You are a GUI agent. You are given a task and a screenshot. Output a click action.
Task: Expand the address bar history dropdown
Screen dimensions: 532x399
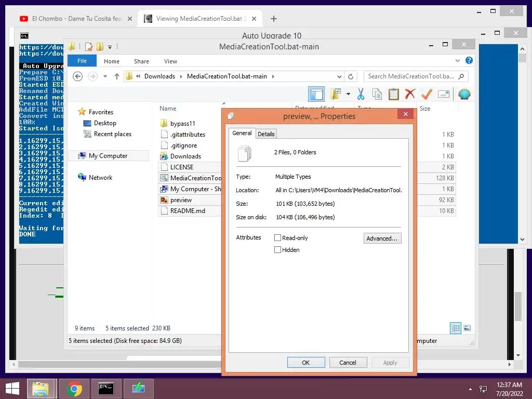339,77
